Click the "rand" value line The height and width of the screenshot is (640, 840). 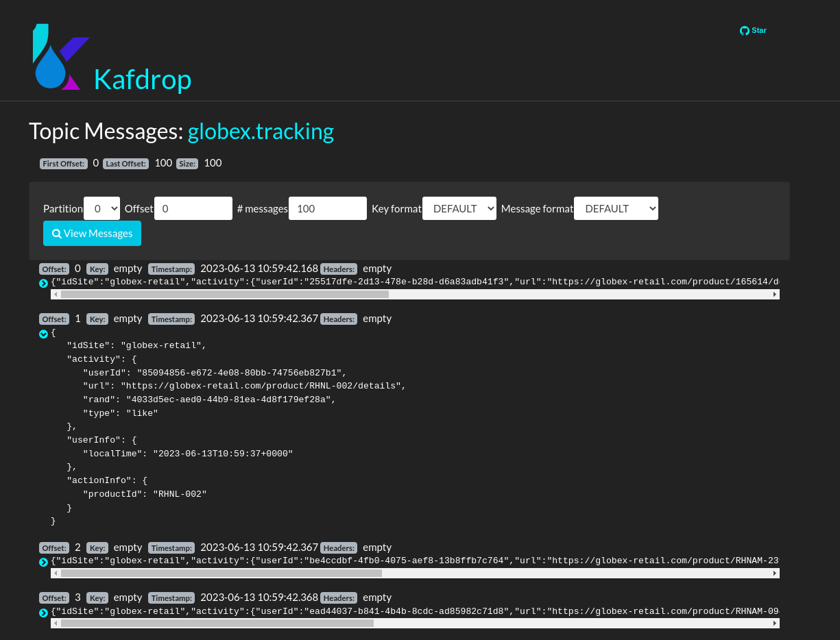pos(209,399)
